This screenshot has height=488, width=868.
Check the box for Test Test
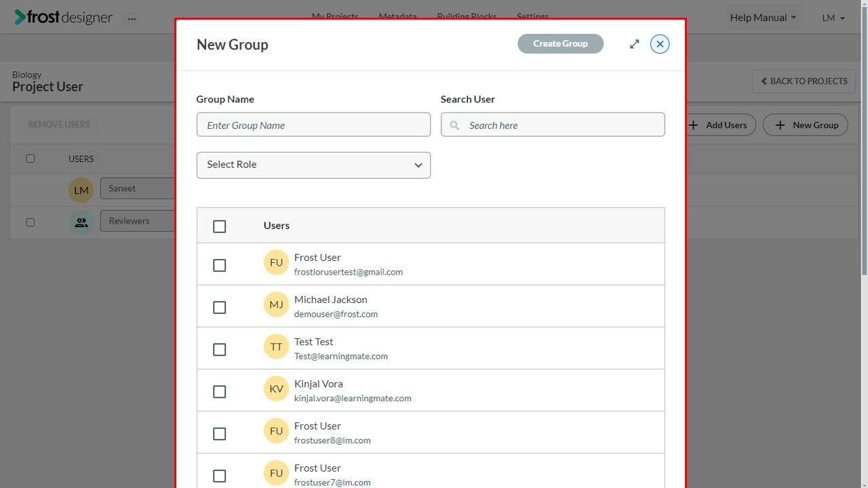[219, 350]
